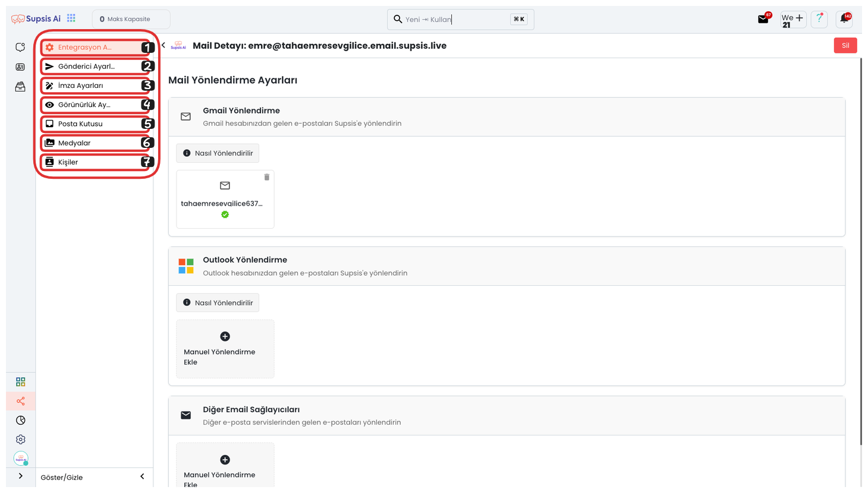Click the Supsis Ai logo
The image size is (868, 493).
coord(36,19)
